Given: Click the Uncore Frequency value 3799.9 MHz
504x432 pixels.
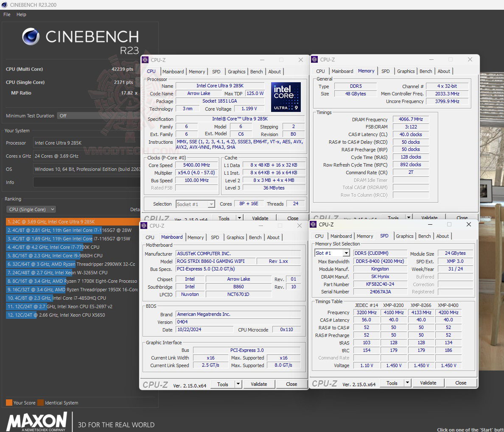Looking at the screenshot, I should tap(447, 101).
